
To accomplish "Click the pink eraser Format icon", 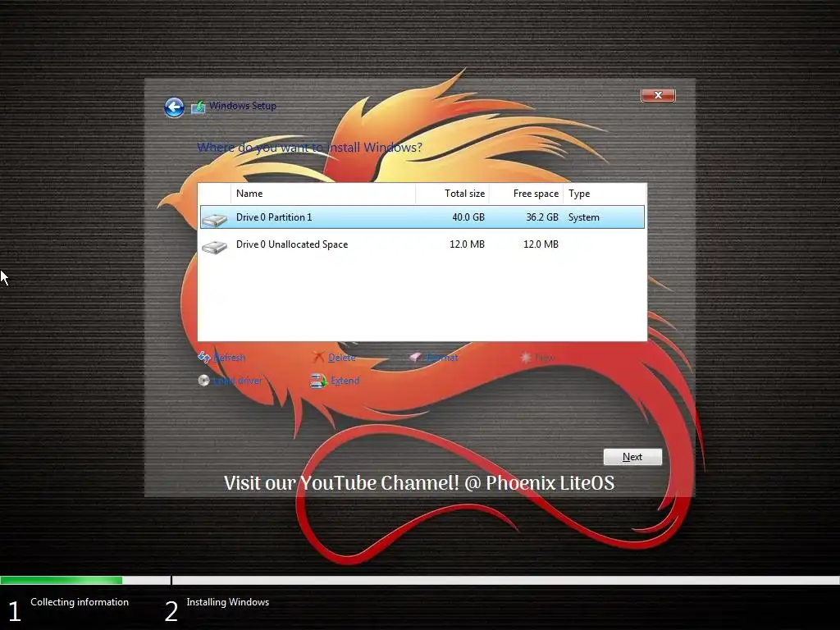I will pyautogui.click(x=415, y=357).
